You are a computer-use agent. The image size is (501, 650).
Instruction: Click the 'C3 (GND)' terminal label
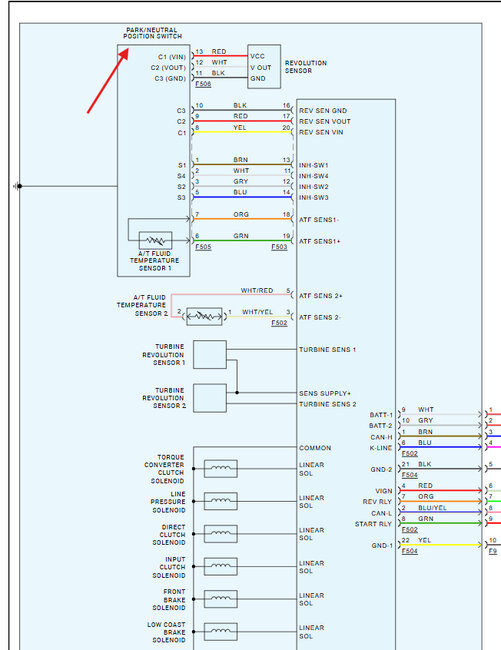pos(170,78)
